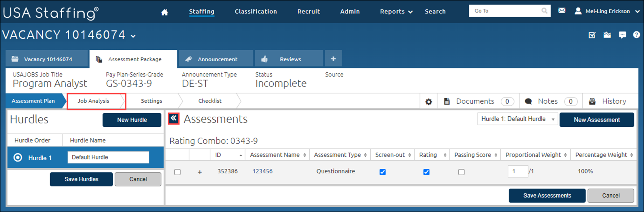Cancel assessment changes

(611, 196)
